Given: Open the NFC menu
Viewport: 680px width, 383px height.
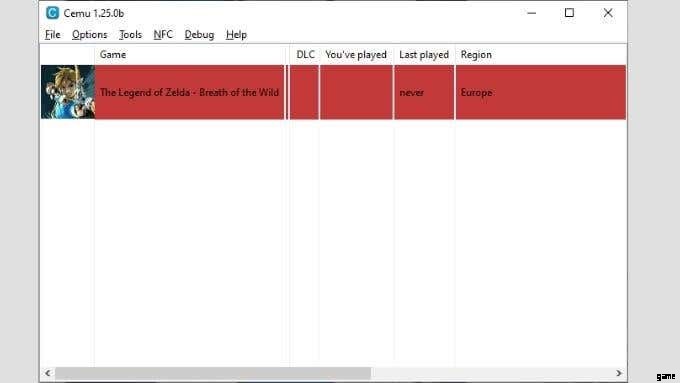Looking at the screenshot, I should click(x=163, y=35).
